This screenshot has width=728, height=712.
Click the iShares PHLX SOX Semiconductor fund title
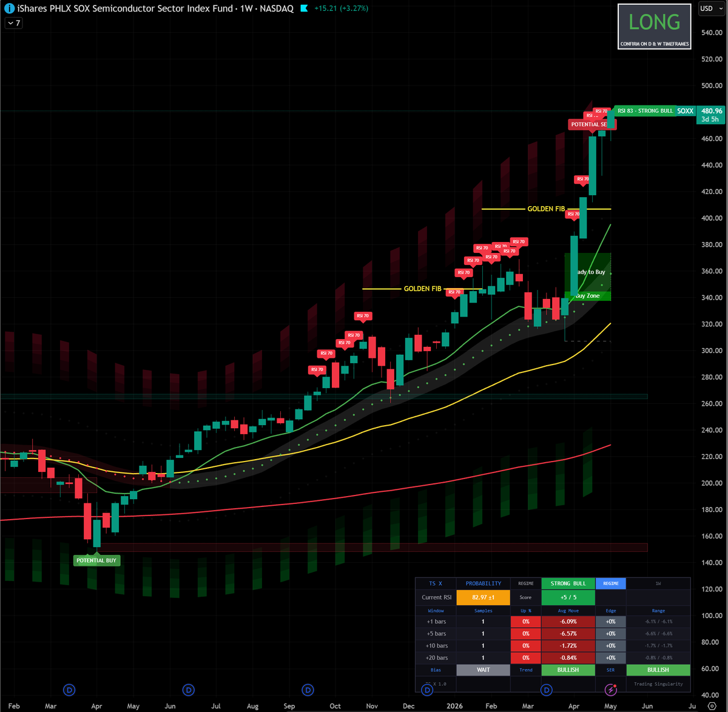pos(125,8)
